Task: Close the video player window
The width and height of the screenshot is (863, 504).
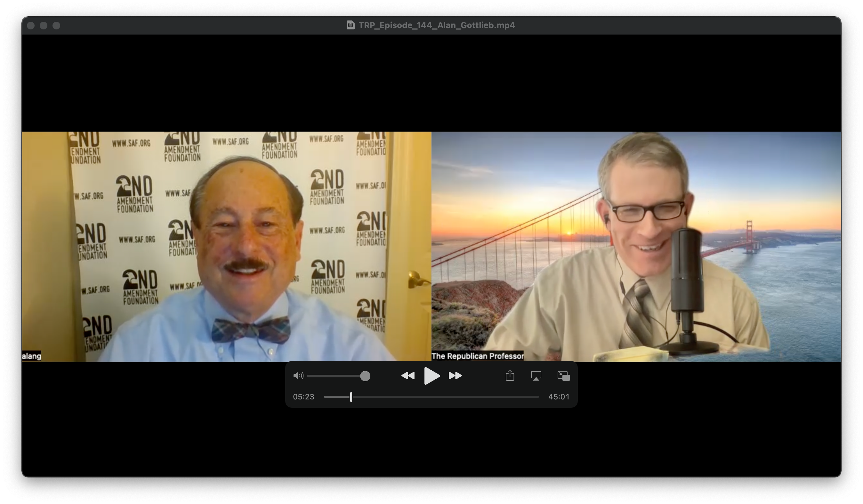Action: point(30,26)
